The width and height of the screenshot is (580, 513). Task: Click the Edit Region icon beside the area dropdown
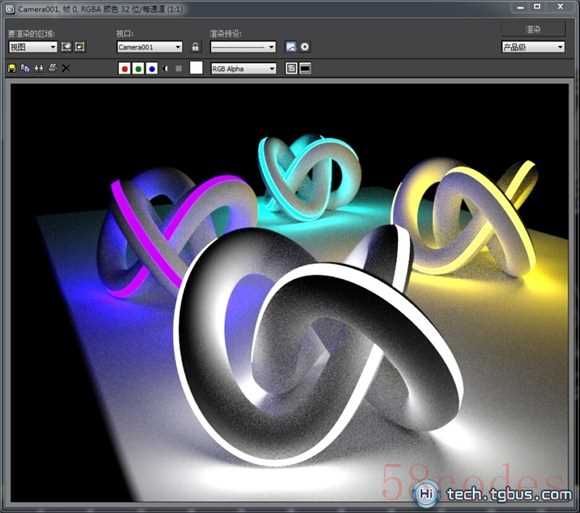pos(66,47)
